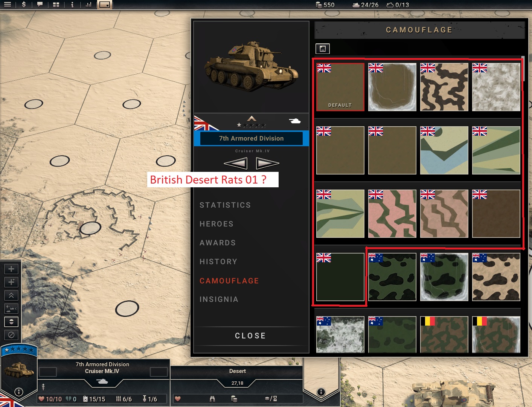Click the oval marker inside the fortification hex
The image size is (532, 407).
point(90,228)
